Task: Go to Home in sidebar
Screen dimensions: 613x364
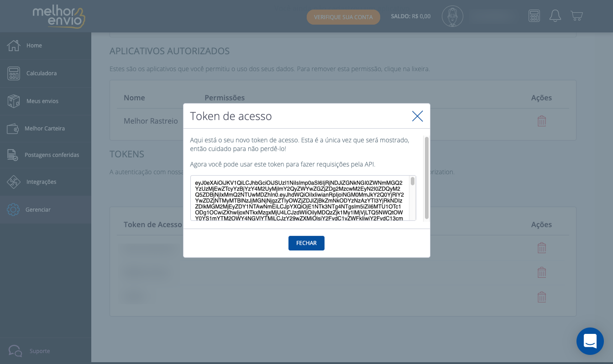Action: coord(34,46)
